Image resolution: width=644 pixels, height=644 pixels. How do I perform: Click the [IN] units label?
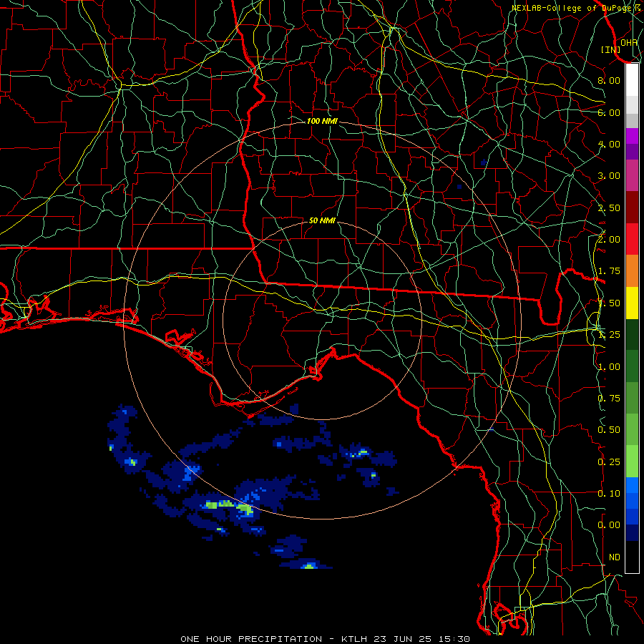(611, 49)
